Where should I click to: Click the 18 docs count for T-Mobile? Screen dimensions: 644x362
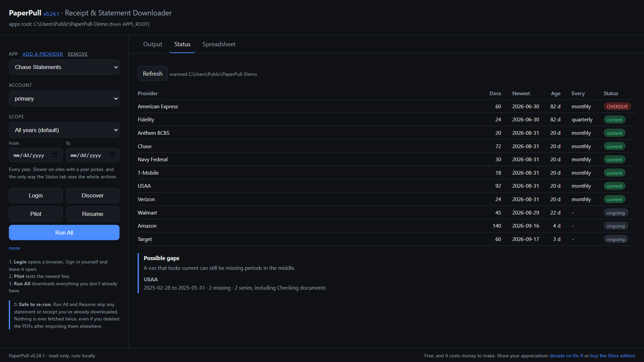point(498,173)
